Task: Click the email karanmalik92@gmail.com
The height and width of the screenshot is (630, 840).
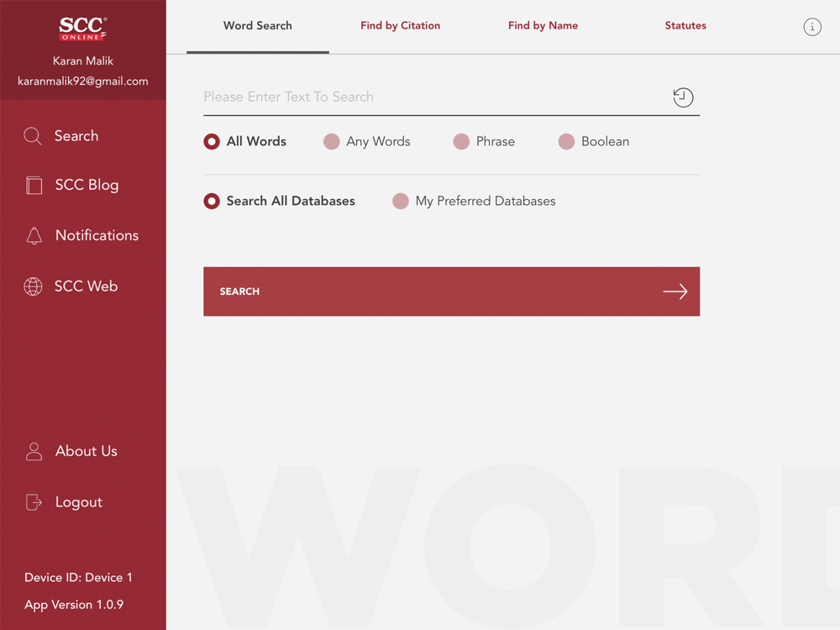Action: click(83, 81)
